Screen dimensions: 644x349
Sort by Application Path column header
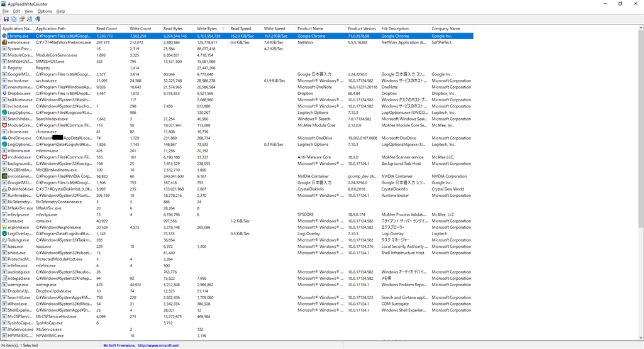64,29
